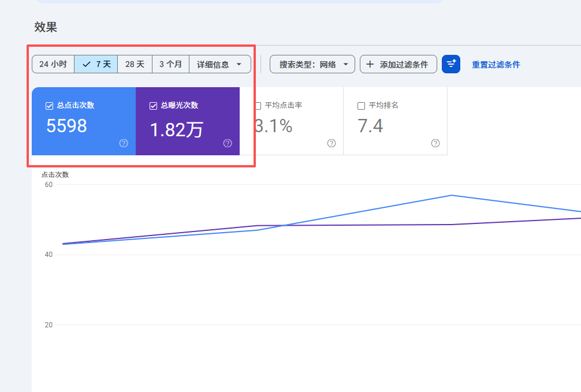Uncheck the 总点击次数 checkbox

click(49, 105)
